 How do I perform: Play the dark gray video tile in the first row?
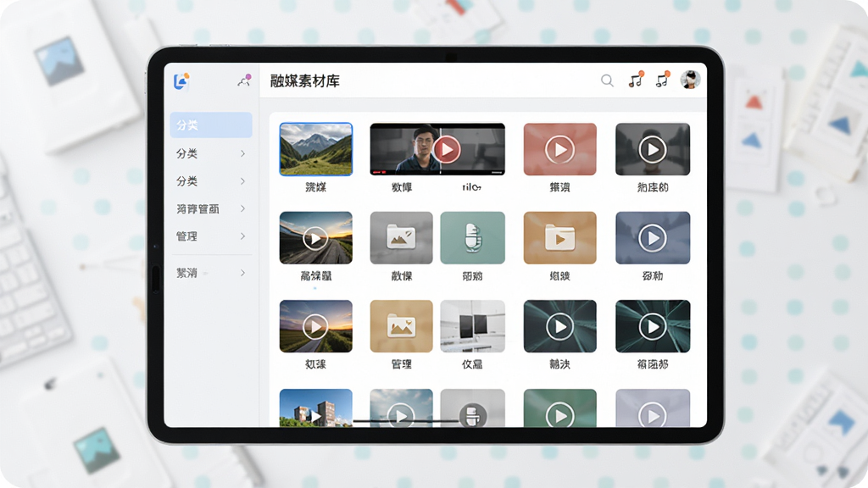click(x=653, y=149)
